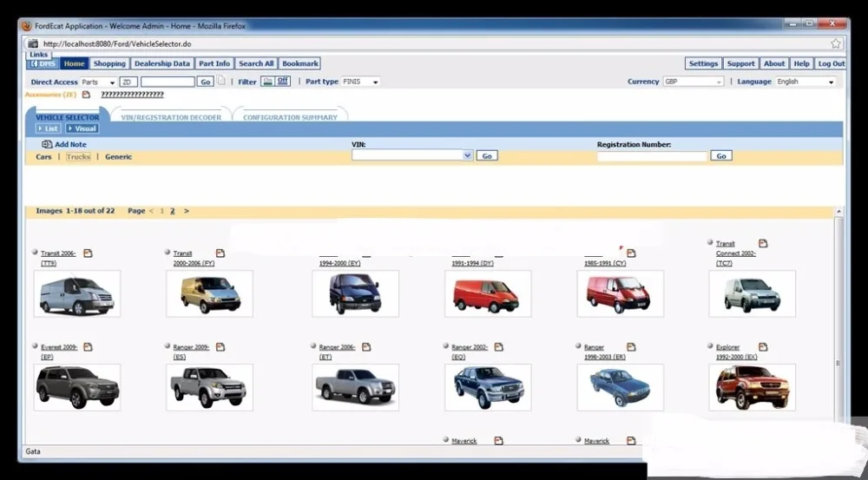
Task: Open the Search All menu
Action: (x=256, y=63)
